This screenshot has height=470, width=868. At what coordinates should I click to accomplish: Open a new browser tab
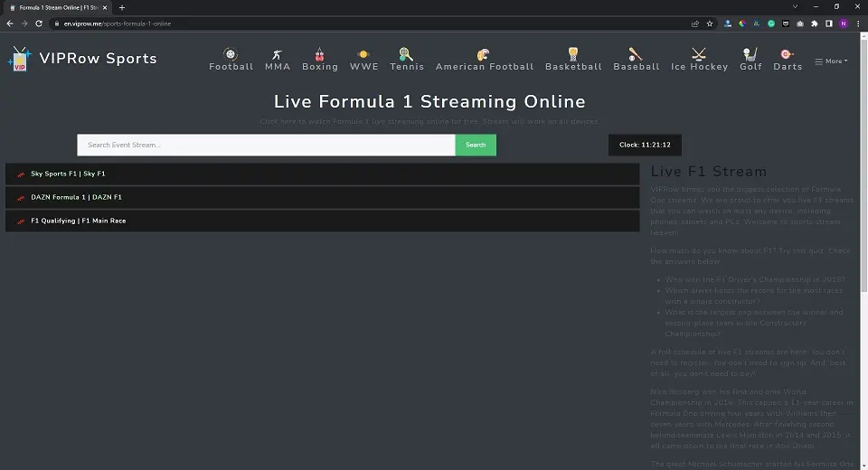click(x=122, y=8)
